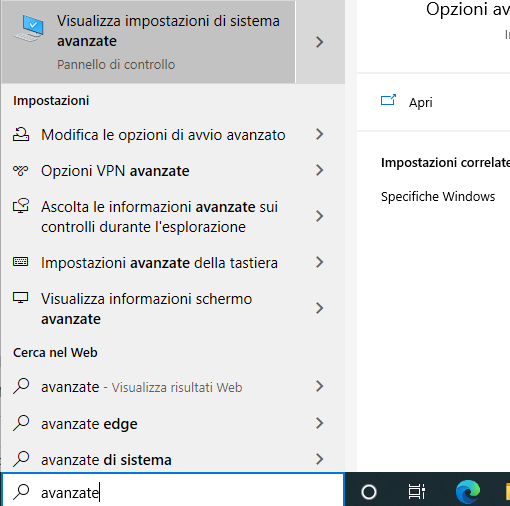Expand arrow for Visualizza impostazioni di sistema avanzate
The height and width of the screenshot is (506, 510).
point(320,42)
